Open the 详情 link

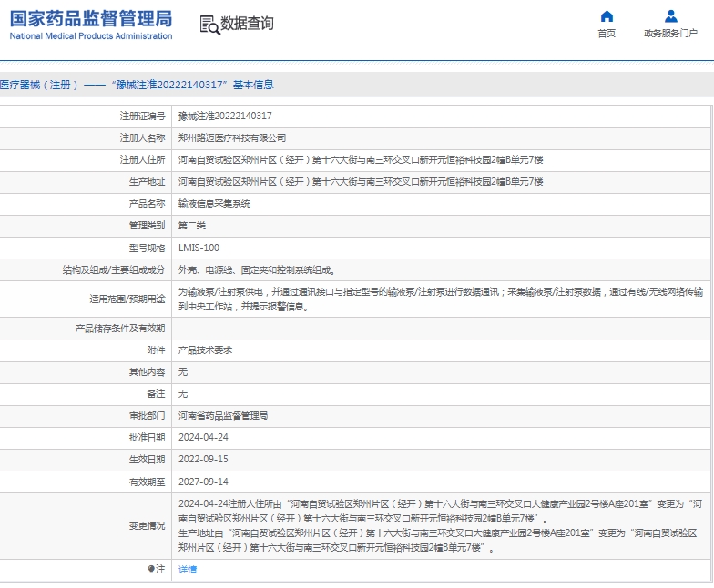188,570
